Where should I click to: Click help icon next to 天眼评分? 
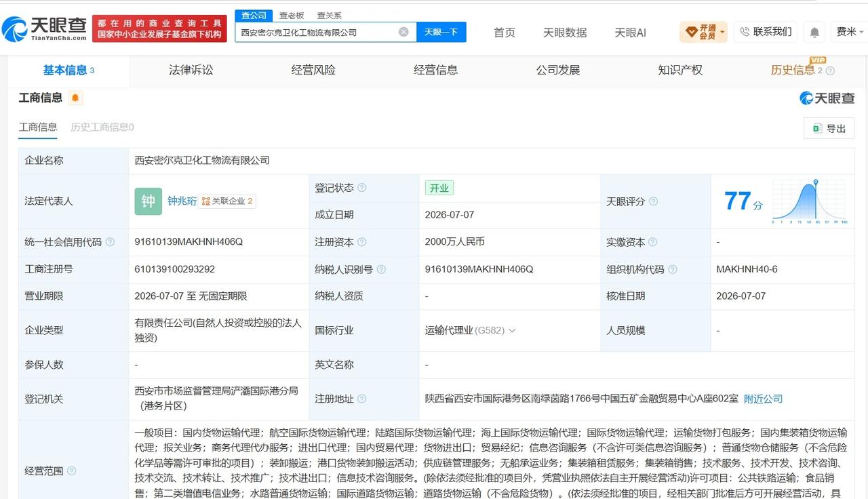click(x=653, y=201)
